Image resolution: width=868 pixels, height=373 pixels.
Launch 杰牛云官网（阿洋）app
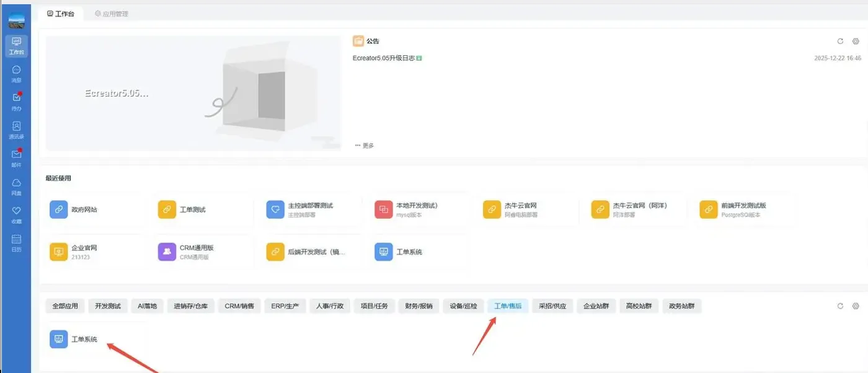click(637, 209)
